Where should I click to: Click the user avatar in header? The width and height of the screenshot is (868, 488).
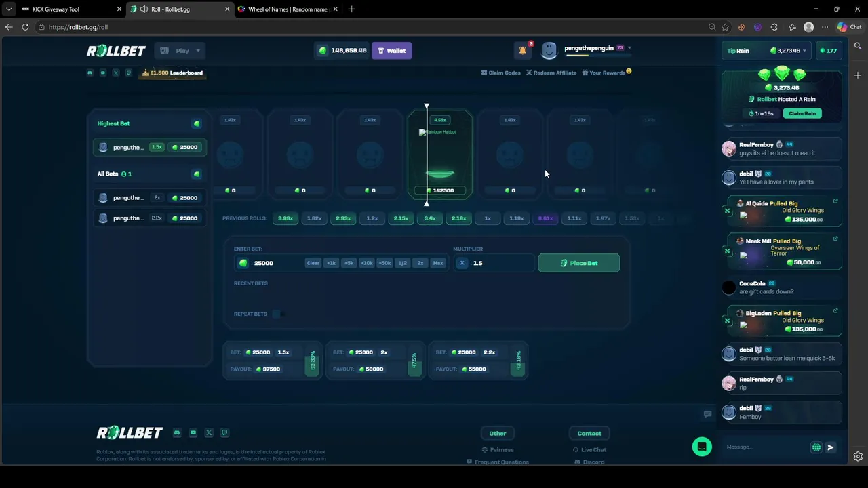point(549,50)
